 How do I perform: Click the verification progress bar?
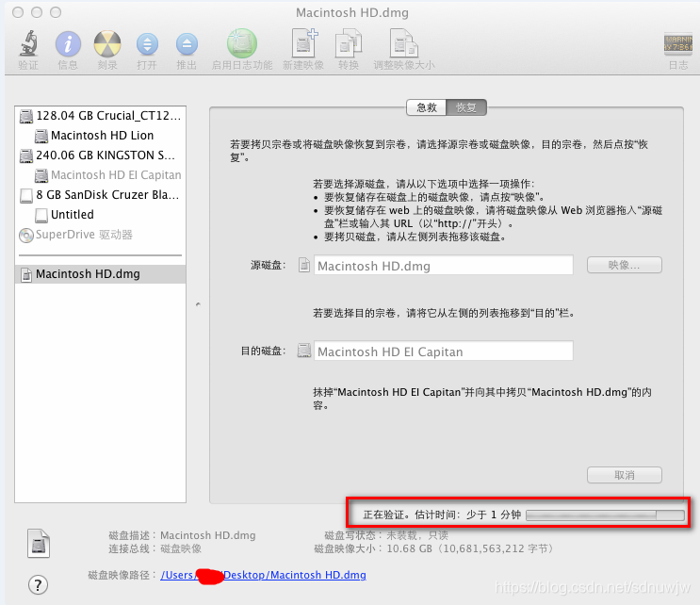click(605, 515)
